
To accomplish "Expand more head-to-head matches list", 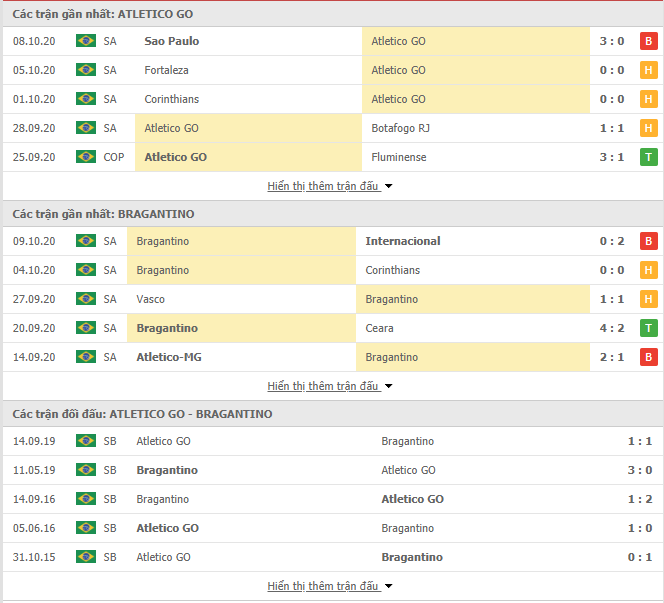I will pyautogui.click(x=329, y=586).
